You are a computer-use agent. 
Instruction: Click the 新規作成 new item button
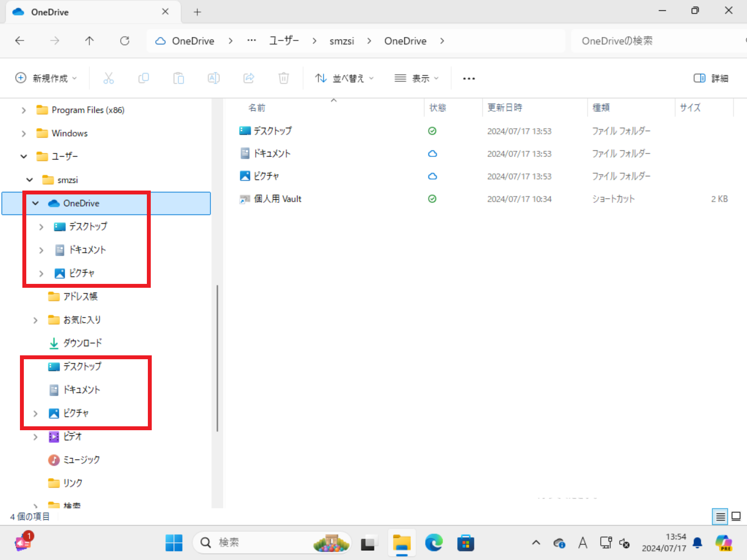point(46,78)
